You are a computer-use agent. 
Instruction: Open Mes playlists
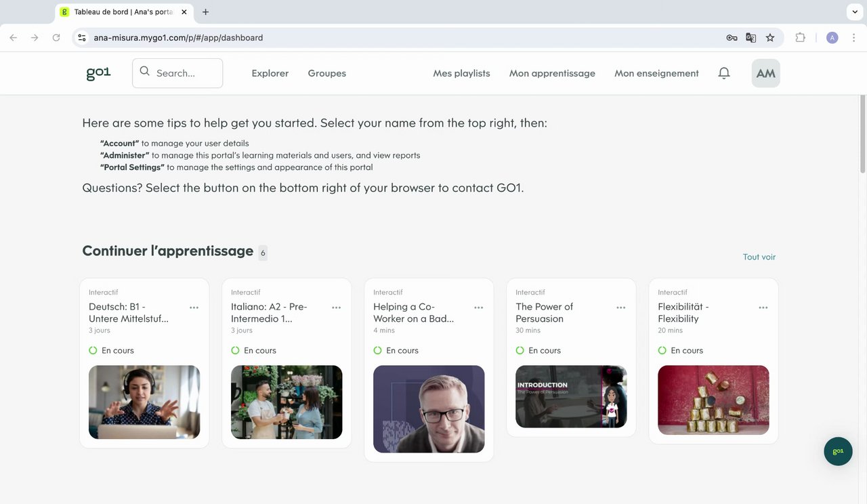point(462,73)
